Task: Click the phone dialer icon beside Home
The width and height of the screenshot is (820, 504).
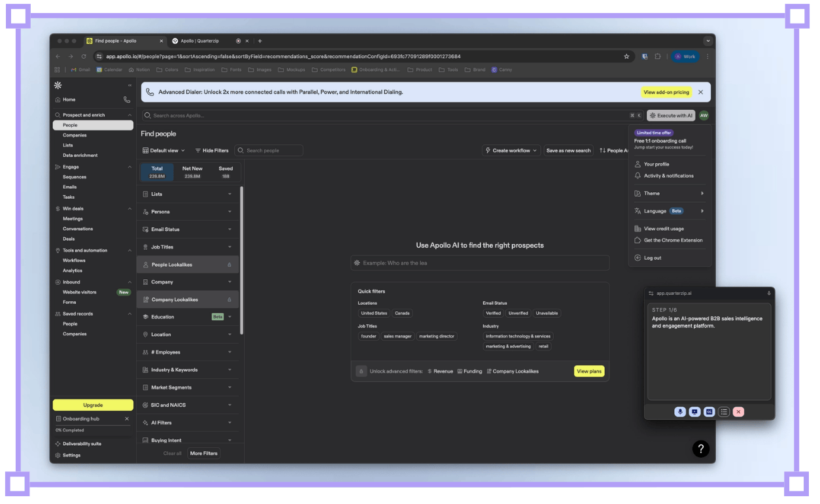Action: 127,100
